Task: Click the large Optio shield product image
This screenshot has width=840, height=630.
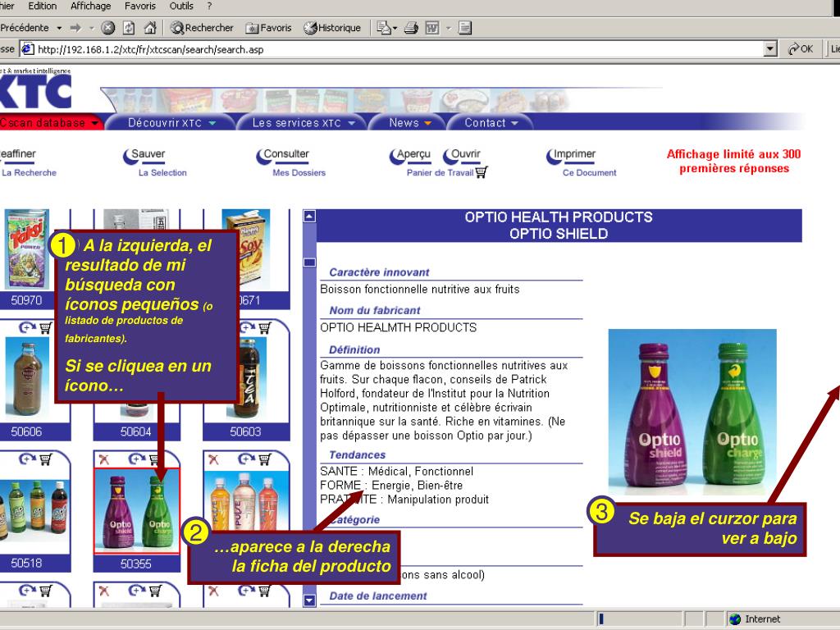Action: coord(692,412)
